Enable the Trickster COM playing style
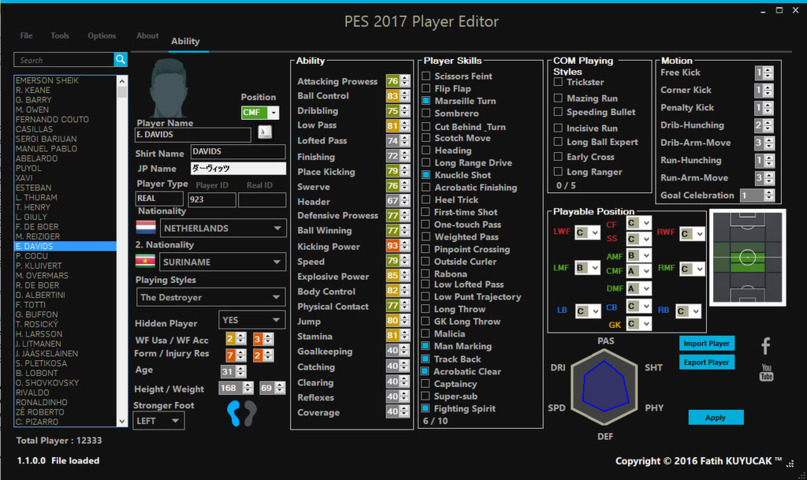The width and height of the screenshot is (807, 480). [558, 82]
